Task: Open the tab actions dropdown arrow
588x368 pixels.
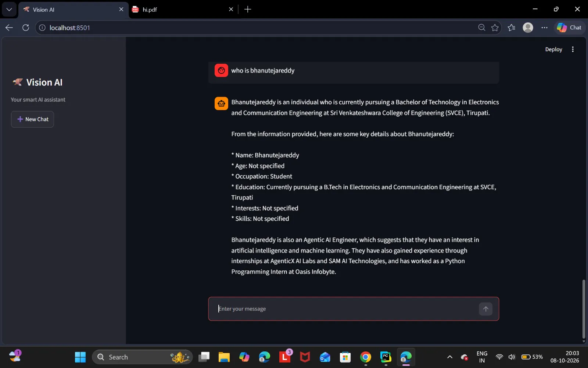Action: point(9,10)
